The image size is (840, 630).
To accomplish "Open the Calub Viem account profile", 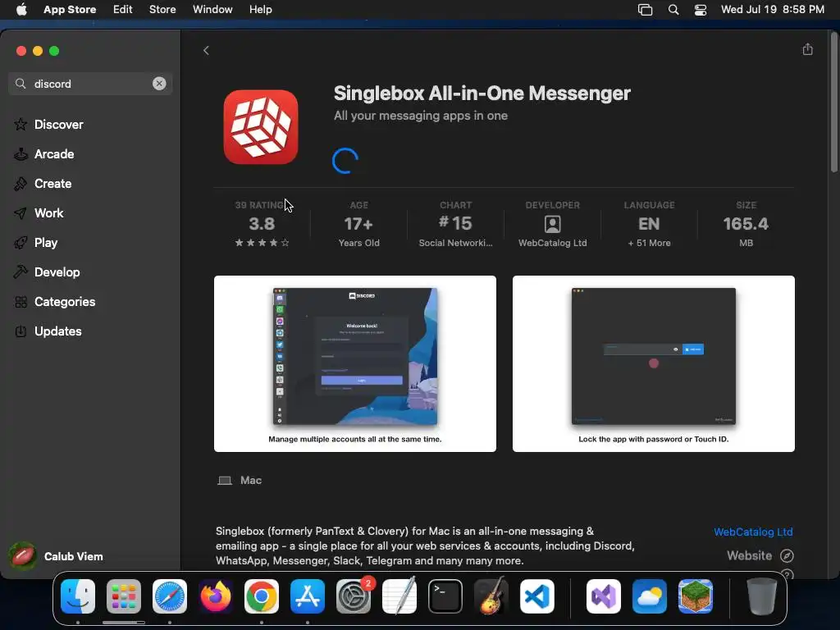I will (x=57, y=556).
